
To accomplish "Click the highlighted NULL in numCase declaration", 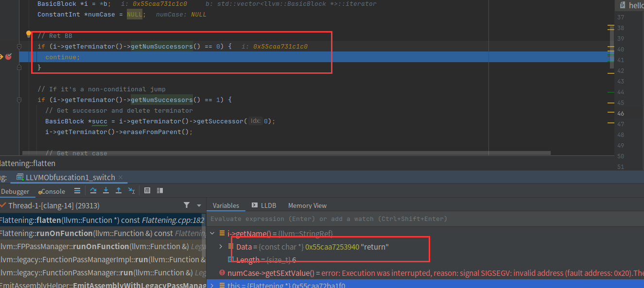I will coord(135,15).
